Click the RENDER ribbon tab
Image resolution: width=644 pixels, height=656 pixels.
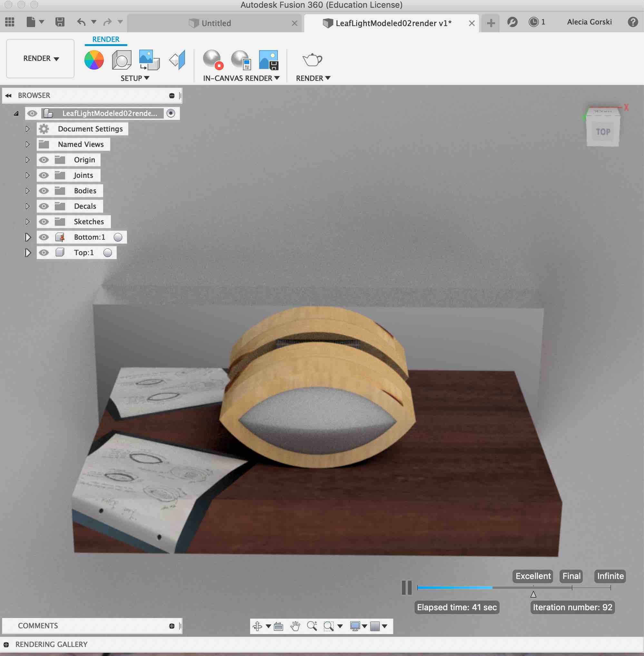pos(106,40)
